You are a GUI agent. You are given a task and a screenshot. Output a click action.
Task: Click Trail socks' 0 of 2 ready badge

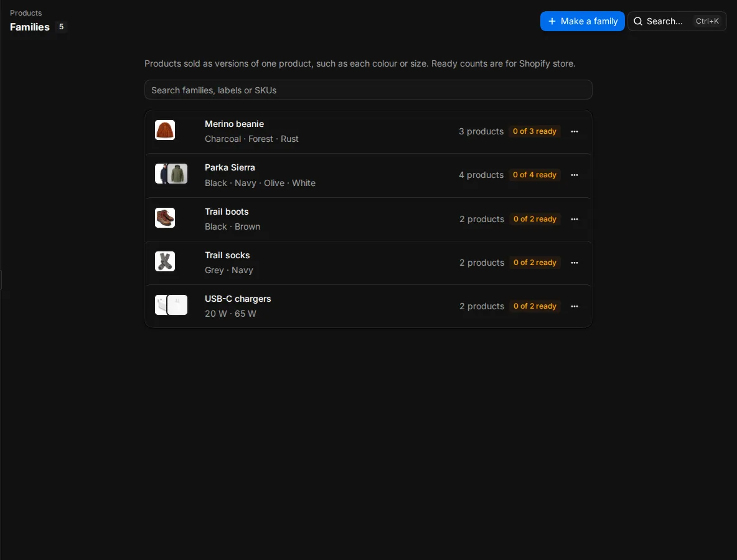pos(535,263)
